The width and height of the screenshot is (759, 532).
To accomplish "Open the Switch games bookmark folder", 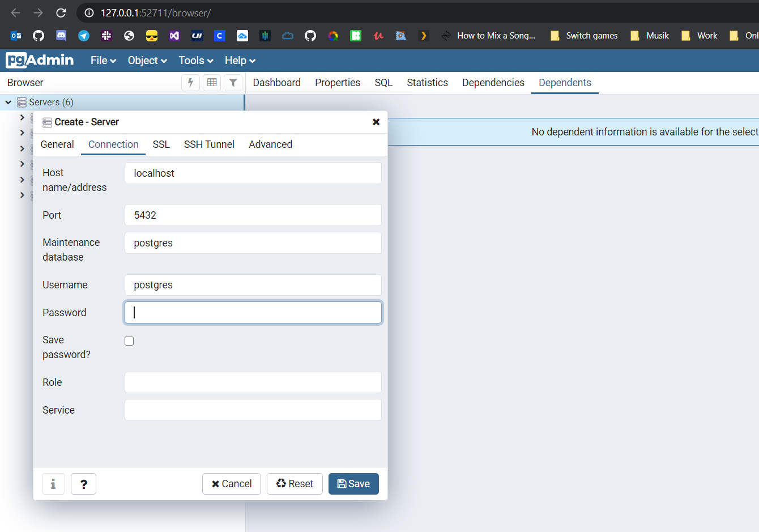I will click(584, 36).
